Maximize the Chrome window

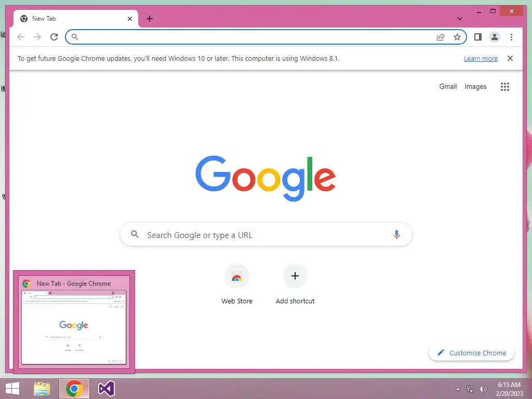pyautogui.click(x=493, y=11)
